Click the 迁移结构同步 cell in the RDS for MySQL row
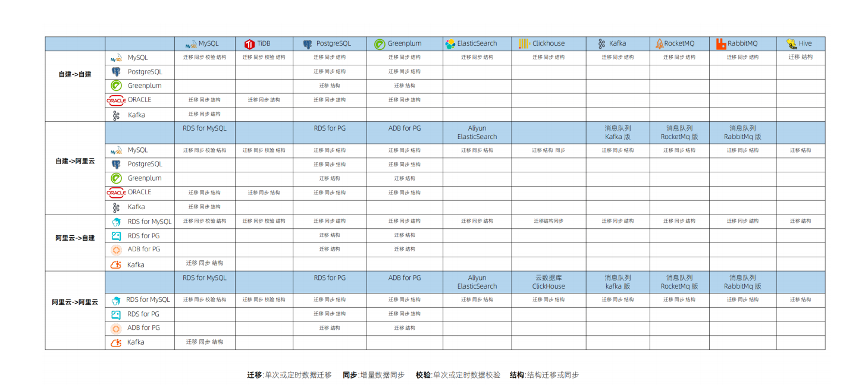868x391 pixels. [x=549, y=222]
